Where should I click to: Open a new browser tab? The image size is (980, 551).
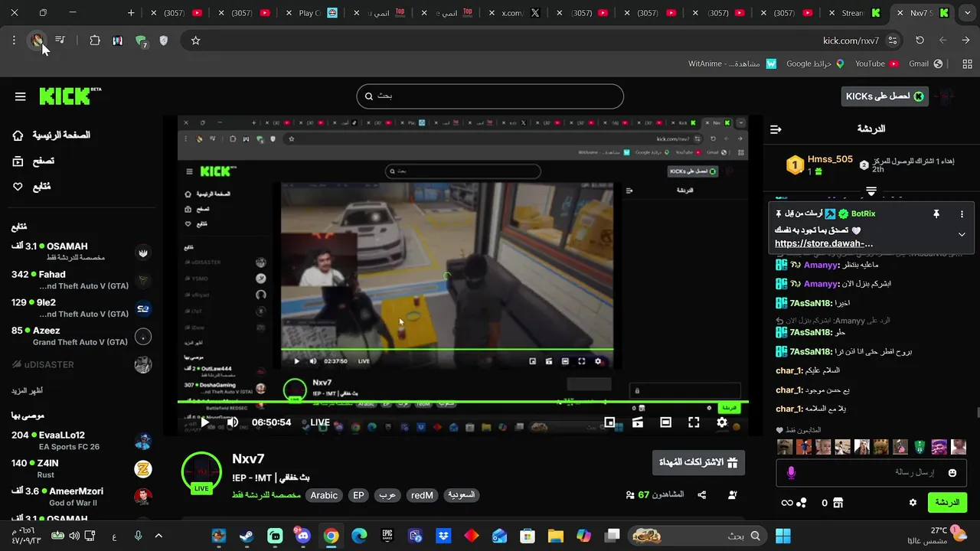(x=131, y=13)
